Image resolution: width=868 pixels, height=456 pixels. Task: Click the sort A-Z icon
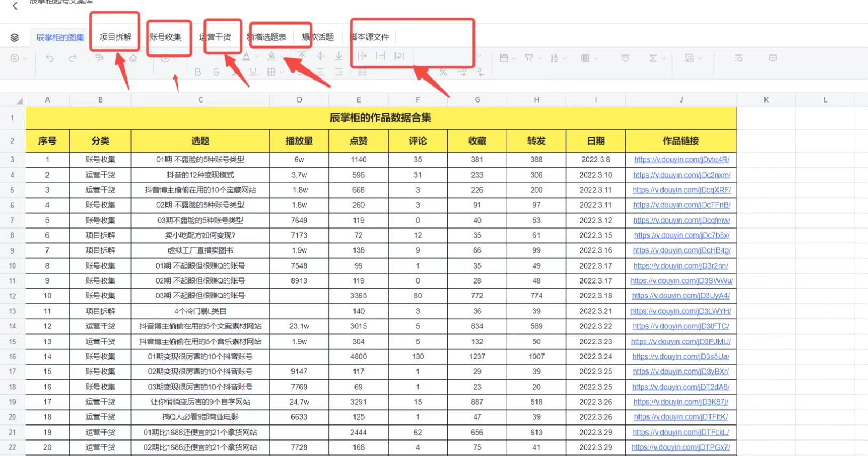(x=555, y=58)
